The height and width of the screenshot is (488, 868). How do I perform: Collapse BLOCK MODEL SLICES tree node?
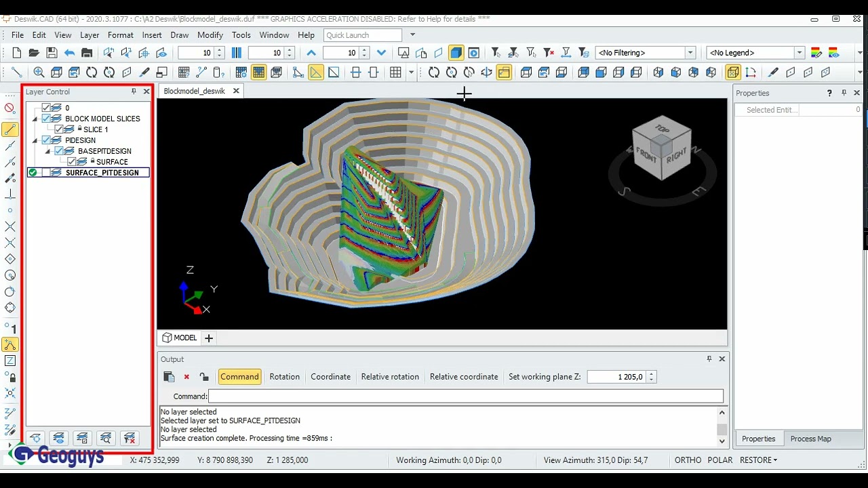point(35,119)
